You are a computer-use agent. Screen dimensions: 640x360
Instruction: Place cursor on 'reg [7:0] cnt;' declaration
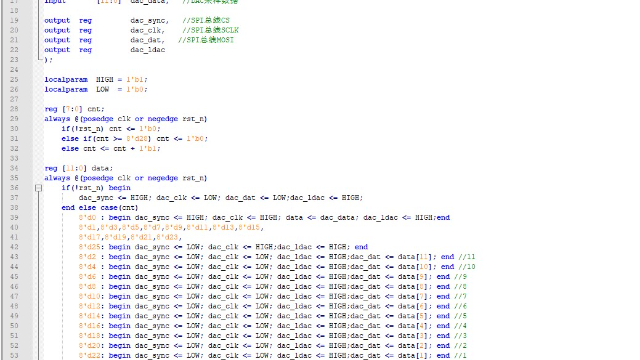pos(74,109)
